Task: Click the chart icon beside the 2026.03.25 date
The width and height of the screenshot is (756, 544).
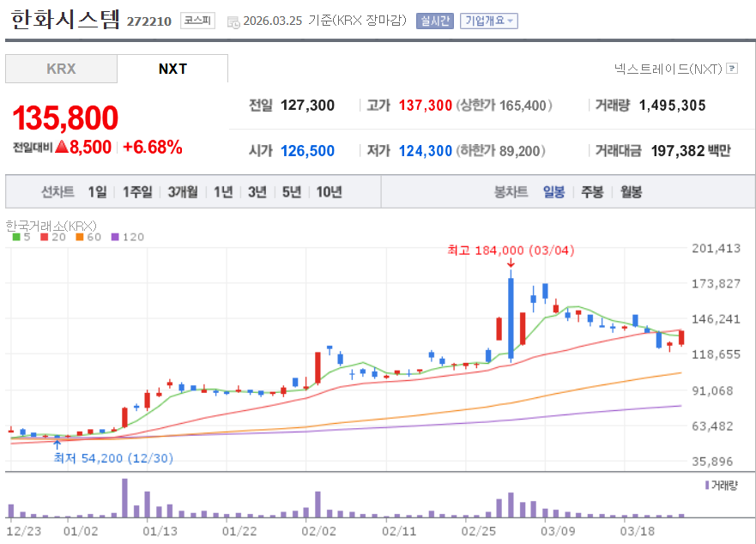Action: [x=232, y=21]
